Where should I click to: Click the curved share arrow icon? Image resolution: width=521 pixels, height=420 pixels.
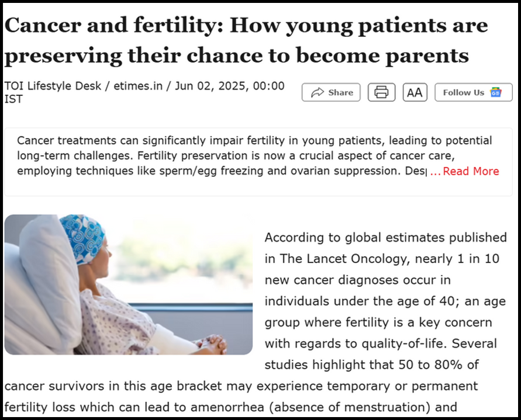[x=317, y=92]
